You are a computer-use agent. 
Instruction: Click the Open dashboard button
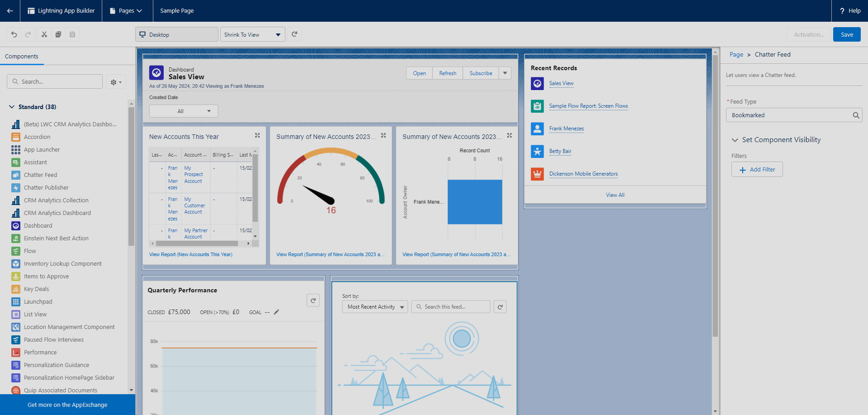[x=419, y=73]
